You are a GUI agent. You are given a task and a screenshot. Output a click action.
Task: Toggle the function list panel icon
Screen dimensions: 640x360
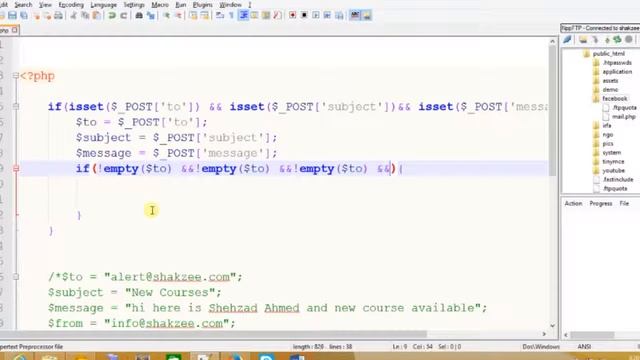[278, 16]
